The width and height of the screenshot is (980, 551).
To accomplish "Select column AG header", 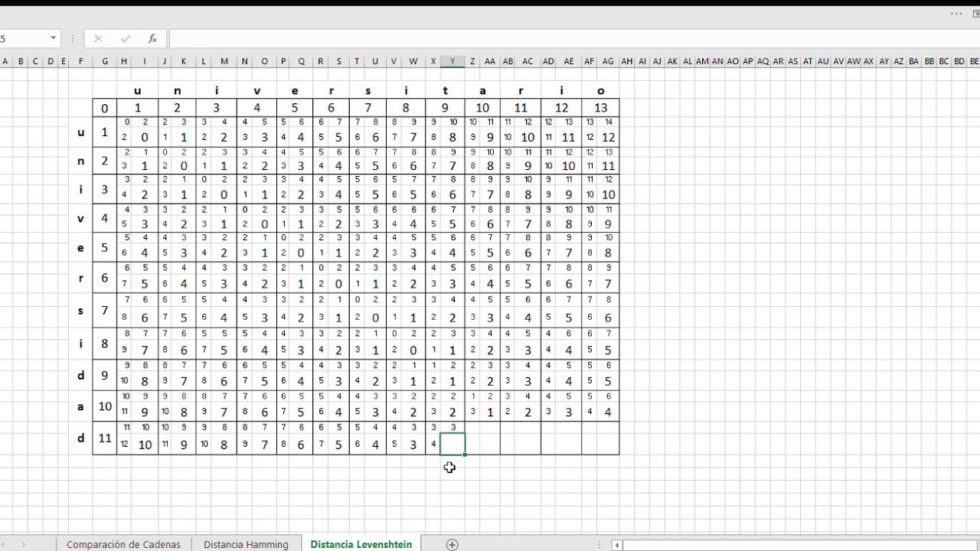I will coord(608,61).
